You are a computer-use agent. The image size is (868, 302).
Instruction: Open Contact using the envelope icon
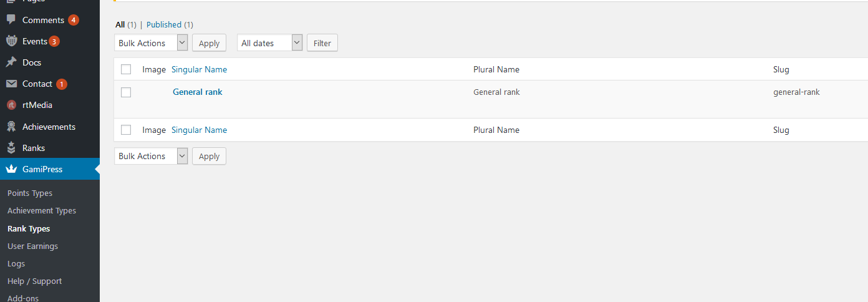[11, 84]
